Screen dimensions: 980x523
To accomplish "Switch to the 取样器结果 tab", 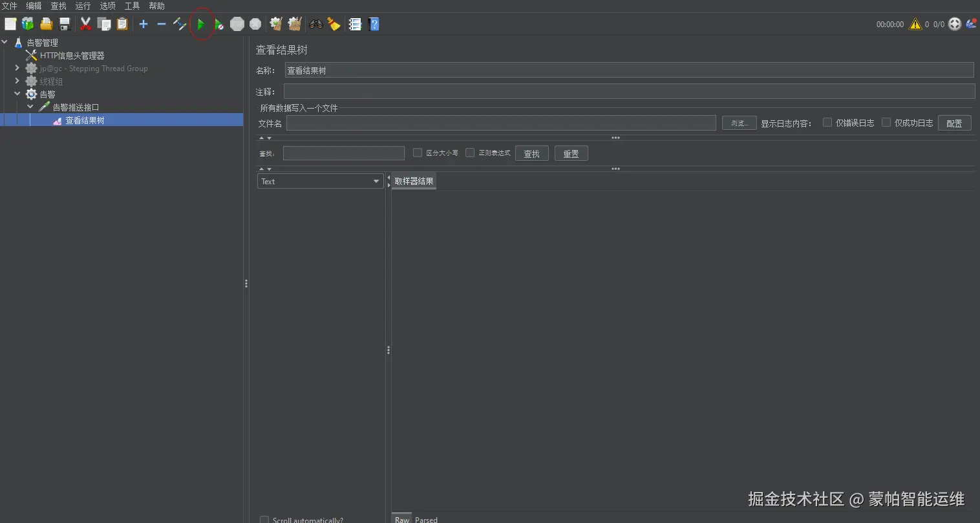I will coord(414,181).
